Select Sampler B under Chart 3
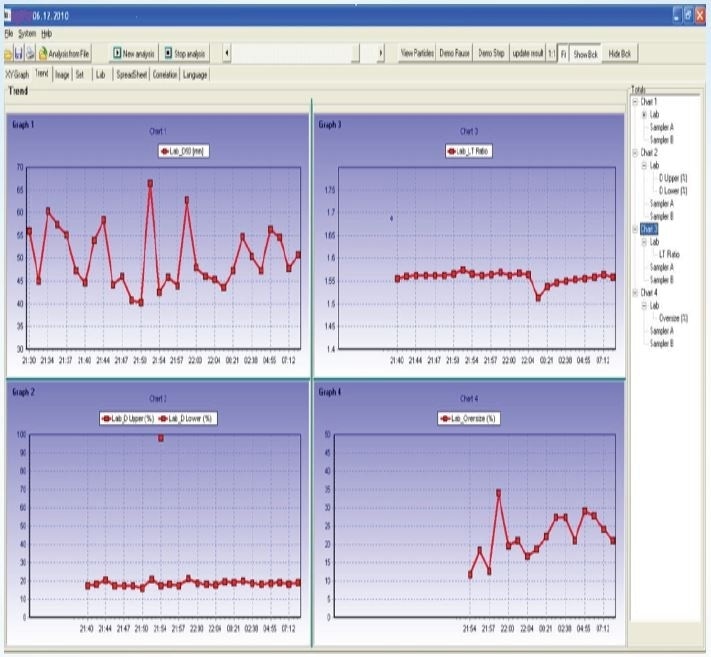 (x=662, y=280)
